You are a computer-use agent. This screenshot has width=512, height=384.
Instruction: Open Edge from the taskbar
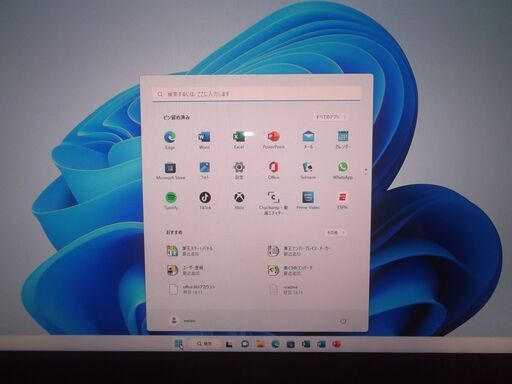click(275, 344)
